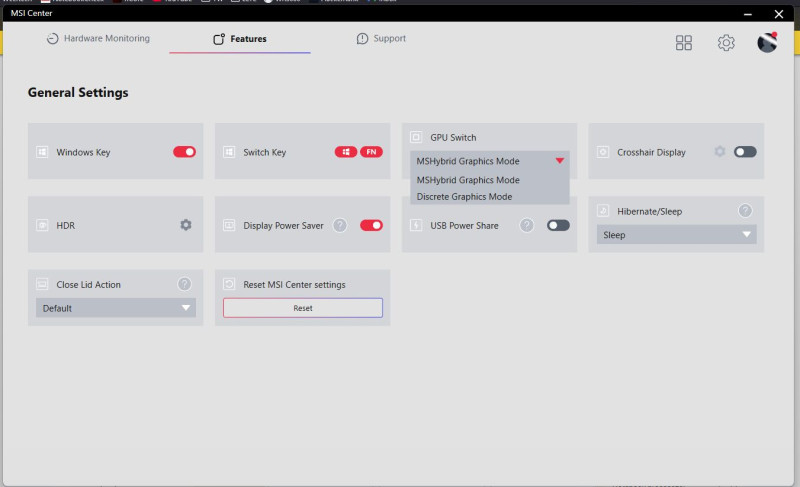
Task: Open the user profile avatar
Action: [767, 42]
